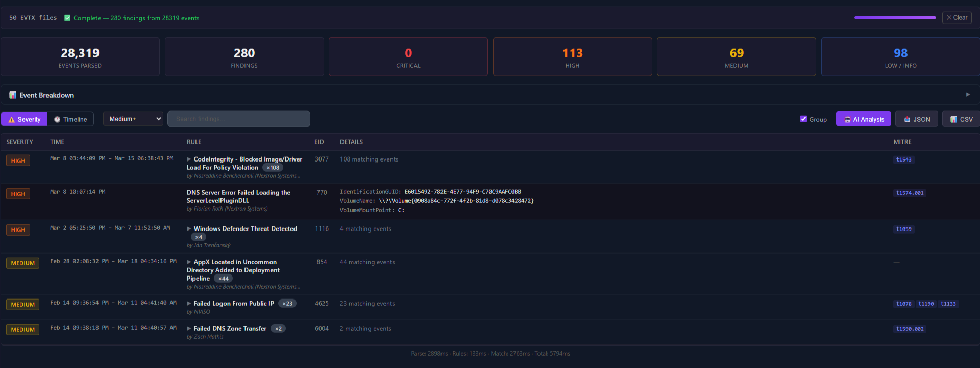
Task: Open the Medium+ severity filter dropdown
Action: click(x=133, y=119)
